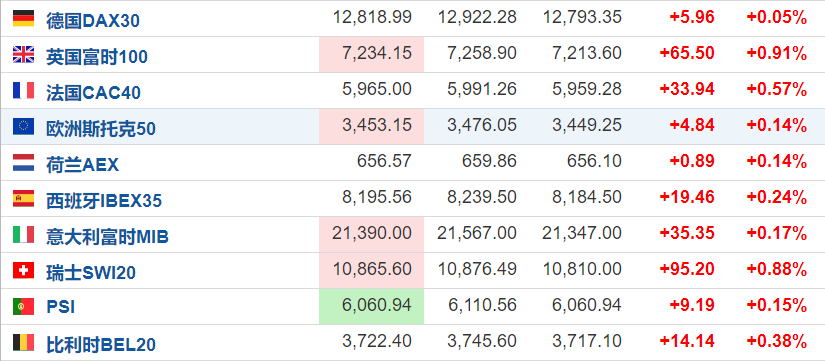Click the Belgian flag icon
The height and width of the screenshot is (361, 825).
pos(24,342)
